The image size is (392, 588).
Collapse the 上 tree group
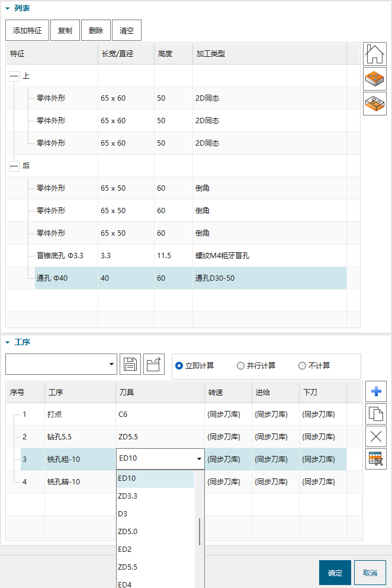pyautogui.click(x=14, y=76)
